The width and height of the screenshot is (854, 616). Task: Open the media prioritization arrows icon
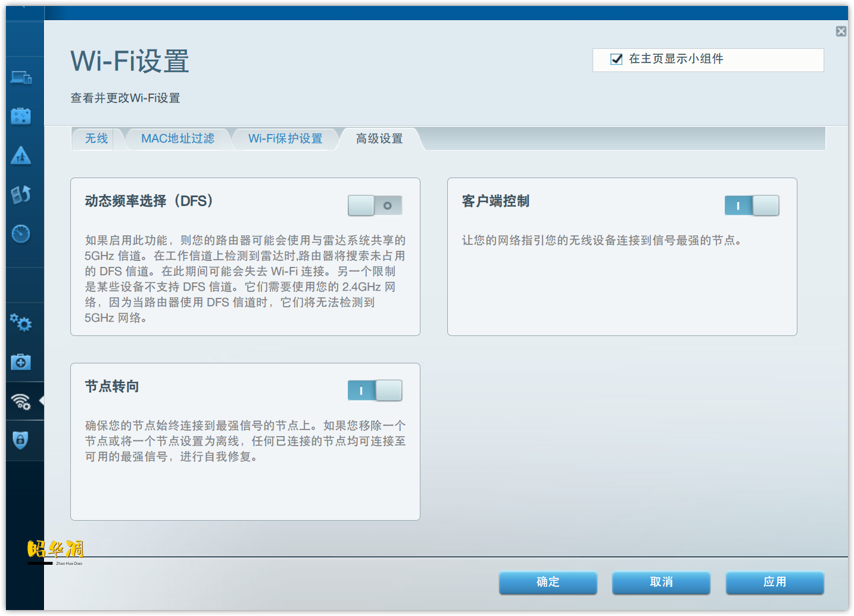[21, 194]
